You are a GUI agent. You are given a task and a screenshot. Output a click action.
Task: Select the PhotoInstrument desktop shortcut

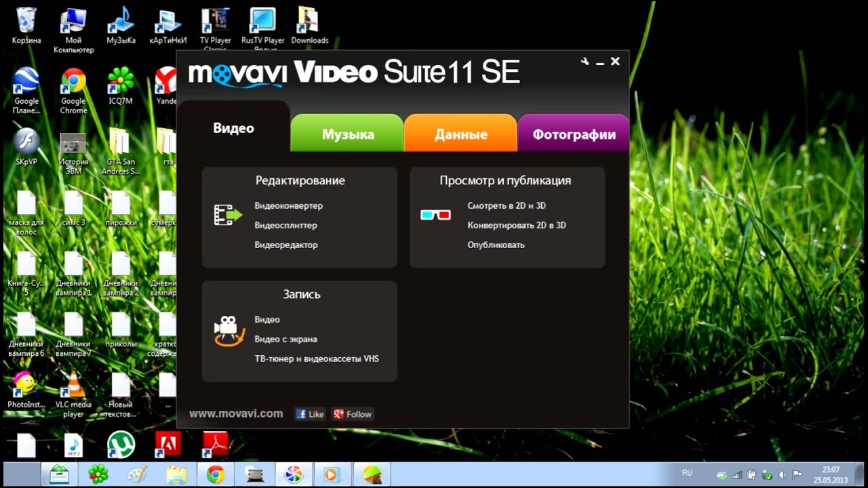[26, 390]
